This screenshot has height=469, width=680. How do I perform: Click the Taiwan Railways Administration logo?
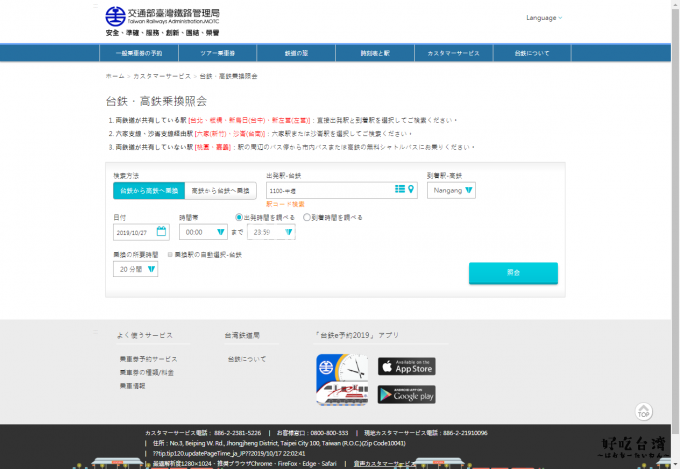tap(162, 19)
